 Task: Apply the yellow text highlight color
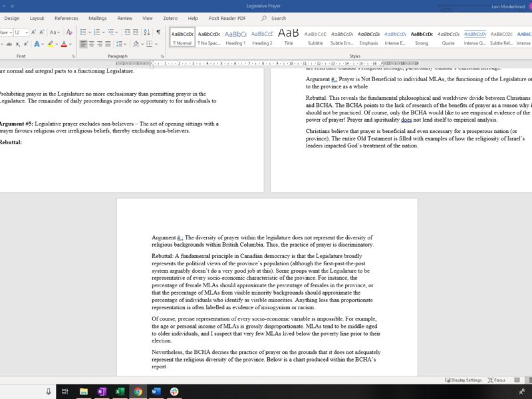pyautogui.click(x=50, y=45)
